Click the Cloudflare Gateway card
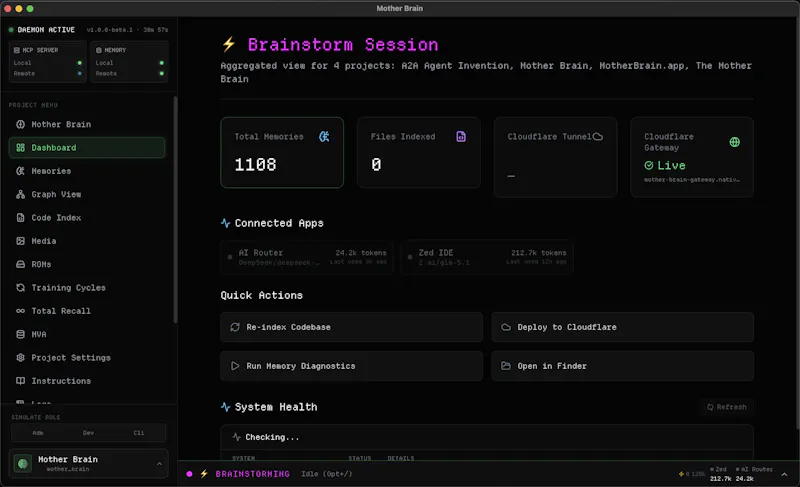 coord(692,157)
